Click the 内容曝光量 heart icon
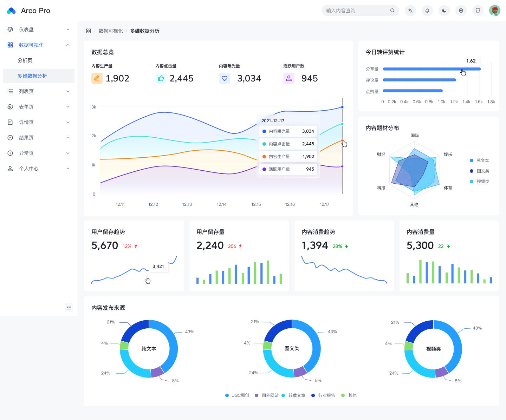The height and width of the screenshot is (420, 506). [x=225, y=78]
